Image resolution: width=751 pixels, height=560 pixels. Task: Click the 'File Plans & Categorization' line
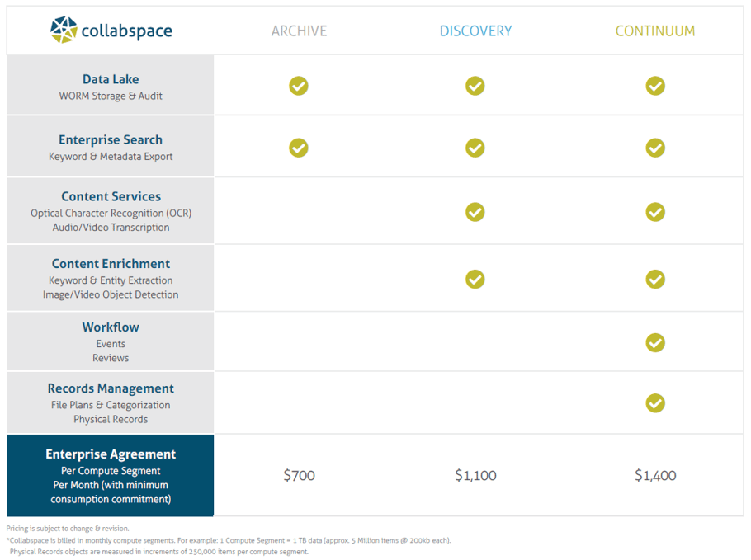pyautogui.click(x=111, y=406)
